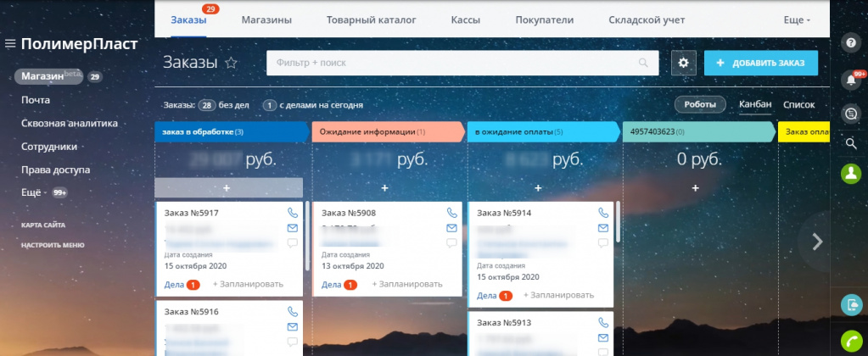Click Запланировать on order №5914

coord(558,295)
